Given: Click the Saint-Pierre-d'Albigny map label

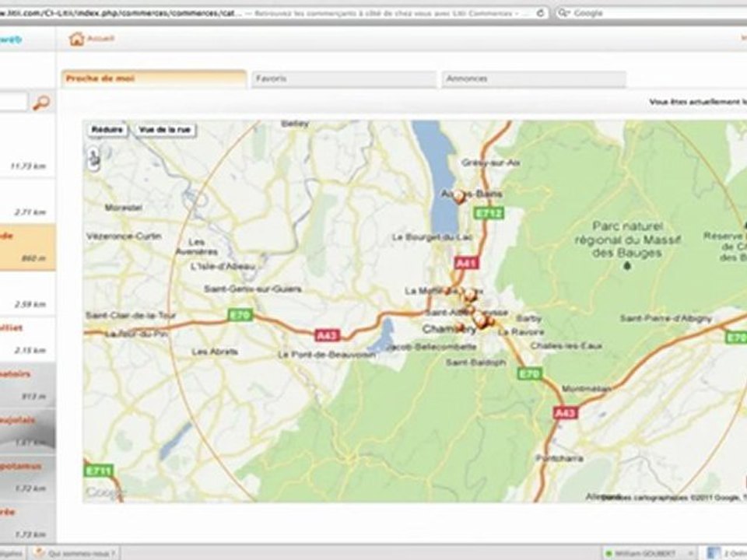Looking at the screenshot, I should tap(666, 318).
